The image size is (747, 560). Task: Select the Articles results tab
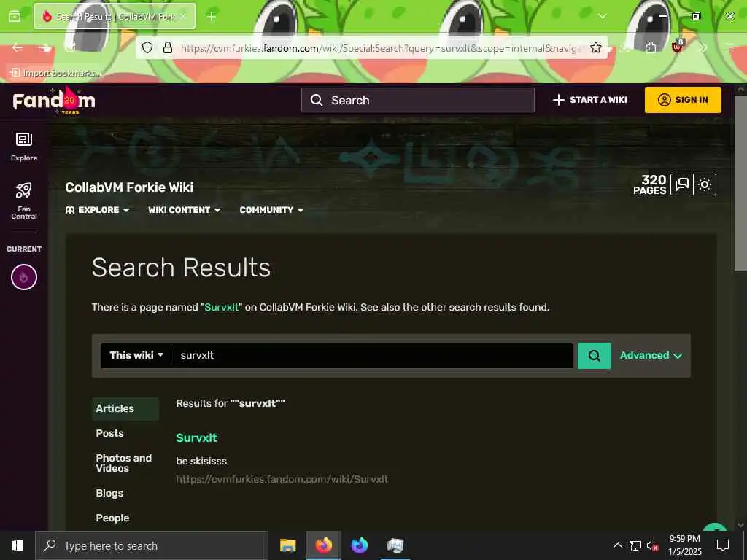(125, 408)
